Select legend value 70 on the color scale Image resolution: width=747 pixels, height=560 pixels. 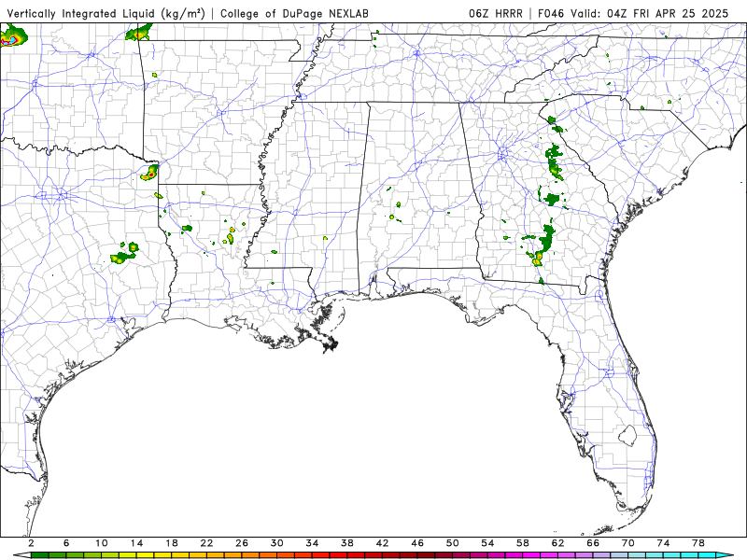click(x=628, y=543)
